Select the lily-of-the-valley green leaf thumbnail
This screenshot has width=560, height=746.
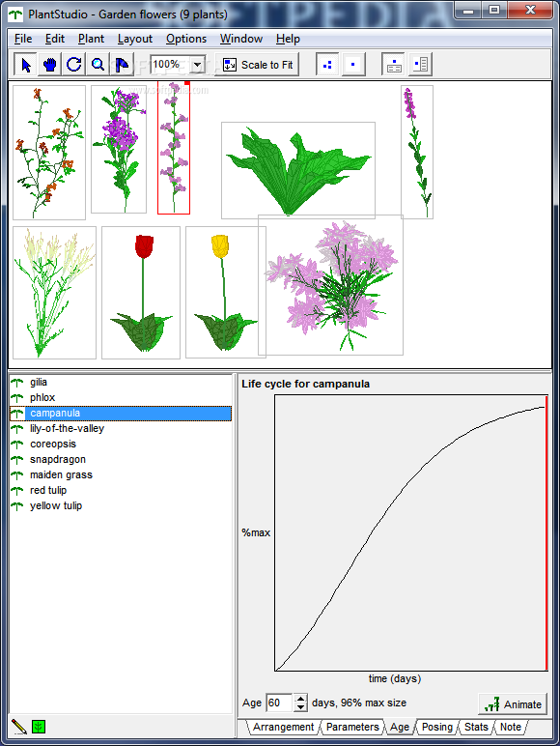[298, 170]
